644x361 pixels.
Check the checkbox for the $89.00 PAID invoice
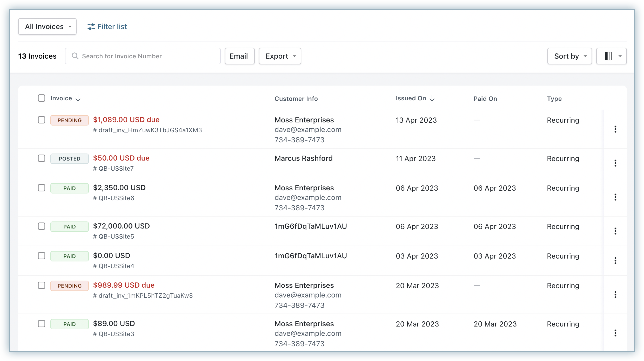tap(42, 324)
